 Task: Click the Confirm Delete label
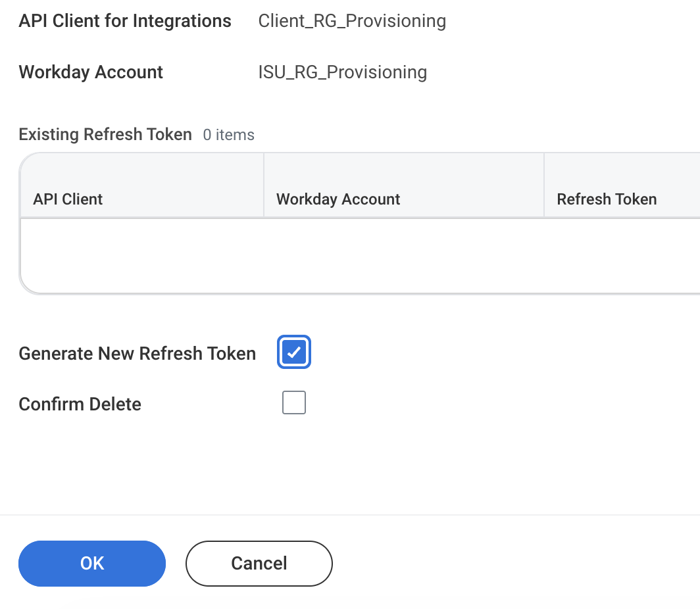pyautogui.click(x=80, y=404)
